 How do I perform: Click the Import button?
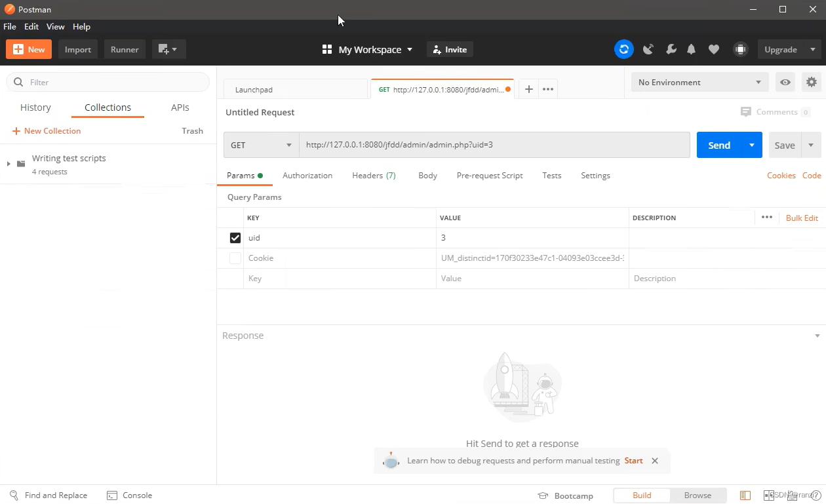[x=78, y=49]
